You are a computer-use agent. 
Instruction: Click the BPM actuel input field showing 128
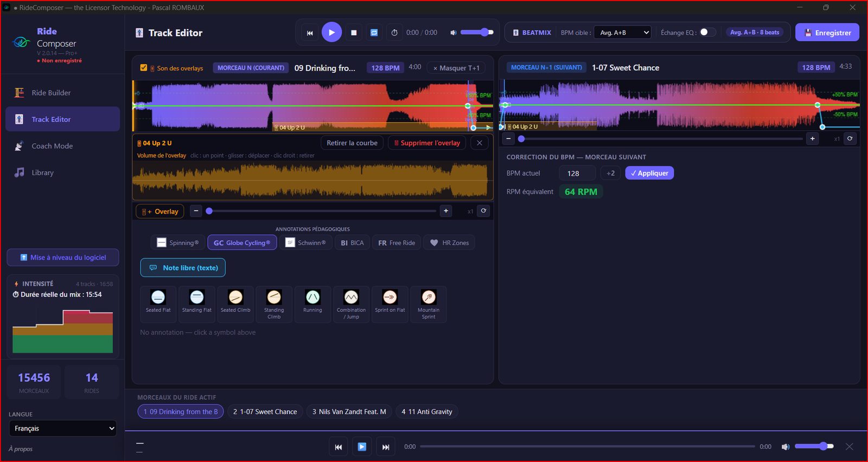coord(577,173)
